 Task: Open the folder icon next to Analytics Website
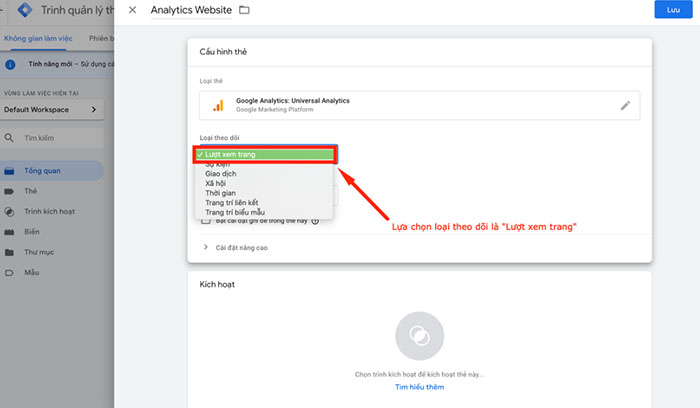244,10
